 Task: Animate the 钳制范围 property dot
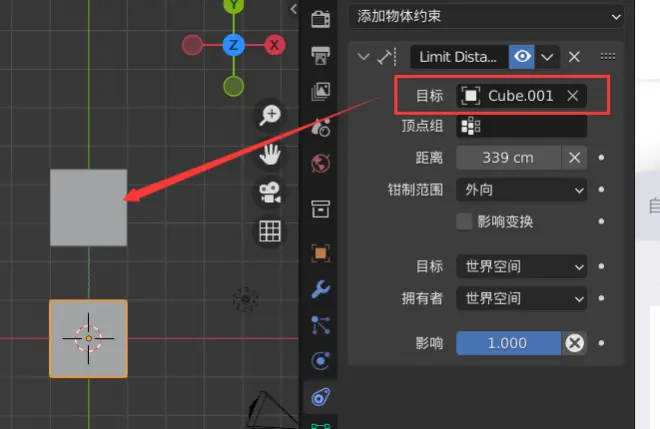point(601,189)
